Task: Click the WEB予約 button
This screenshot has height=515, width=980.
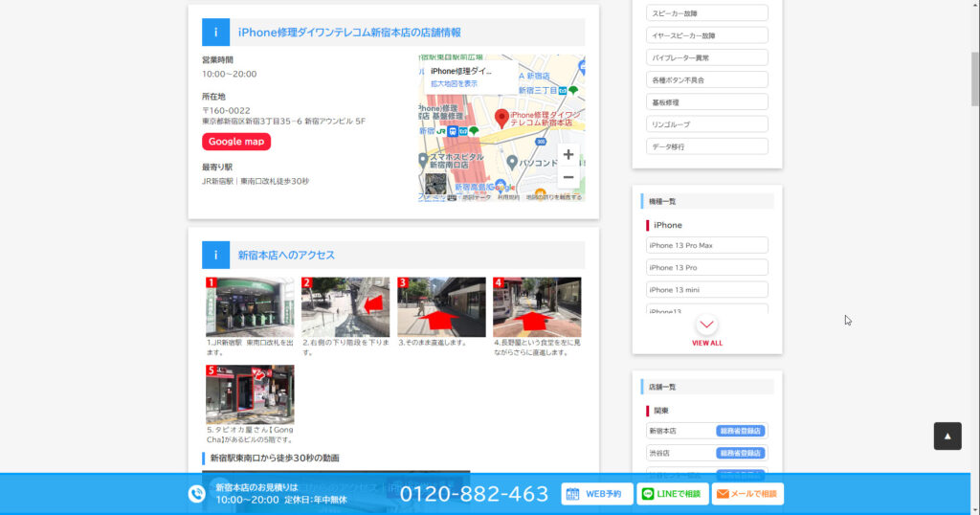Action: click(597, 494)
